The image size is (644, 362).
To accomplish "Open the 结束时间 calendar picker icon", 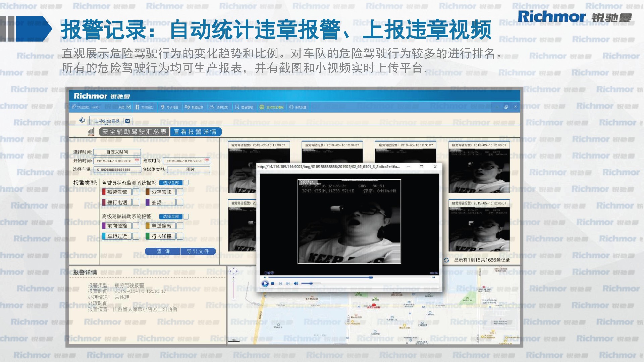I will coord(207,161).
